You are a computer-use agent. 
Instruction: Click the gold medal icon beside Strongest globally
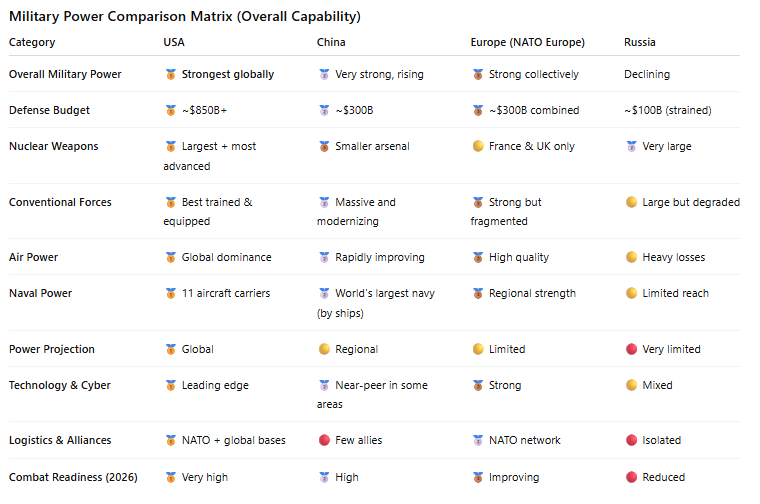click(x=171, y=74)
